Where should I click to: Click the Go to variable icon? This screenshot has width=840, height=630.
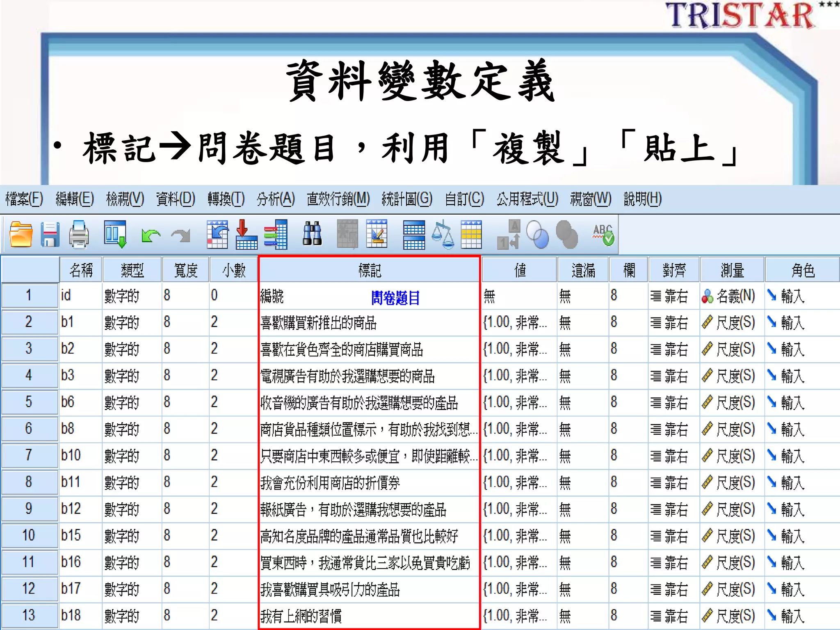coord(247,235)
